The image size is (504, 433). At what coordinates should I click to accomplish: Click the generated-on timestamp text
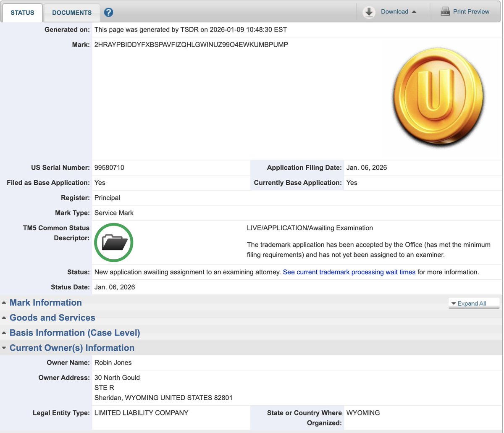[191, 30]
